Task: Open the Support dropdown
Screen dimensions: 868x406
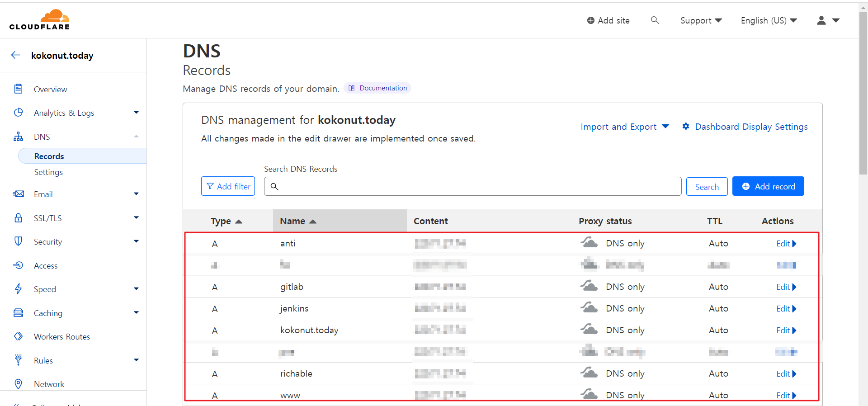Action: (x=701, y=20)
